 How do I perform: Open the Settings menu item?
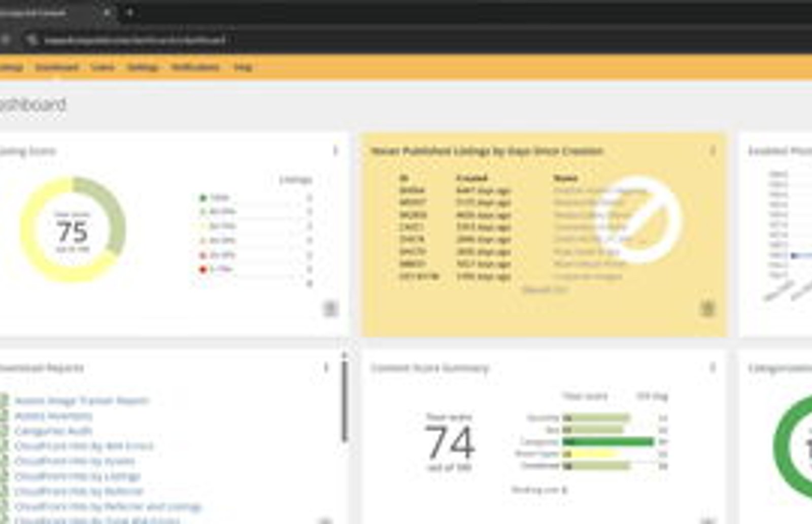click(x=143, y=67)
